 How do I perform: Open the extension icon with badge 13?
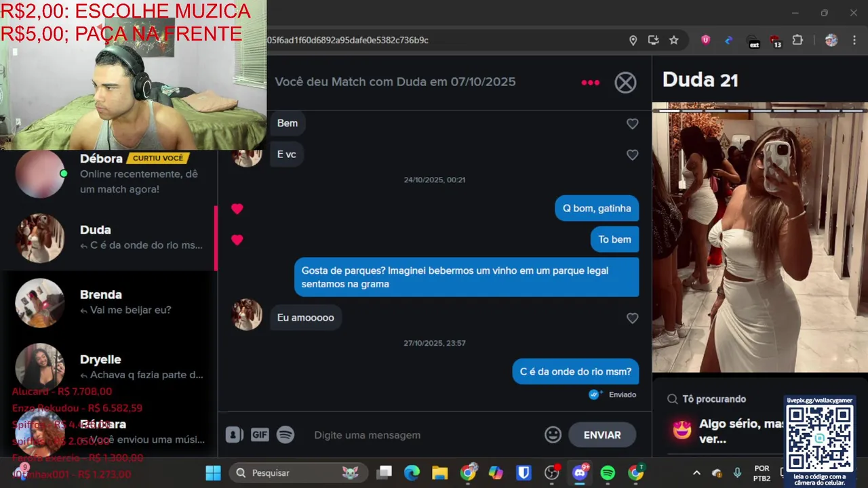pos(776,41)
